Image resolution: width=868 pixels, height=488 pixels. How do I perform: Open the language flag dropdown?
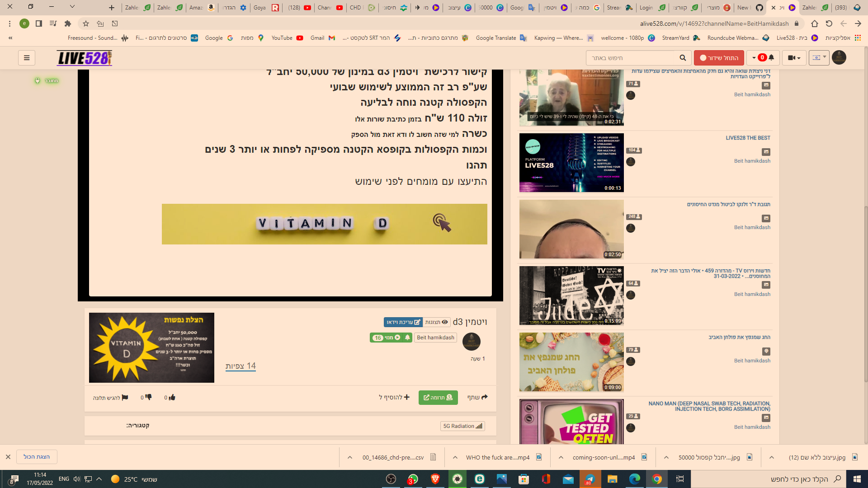tap(819, 57)
